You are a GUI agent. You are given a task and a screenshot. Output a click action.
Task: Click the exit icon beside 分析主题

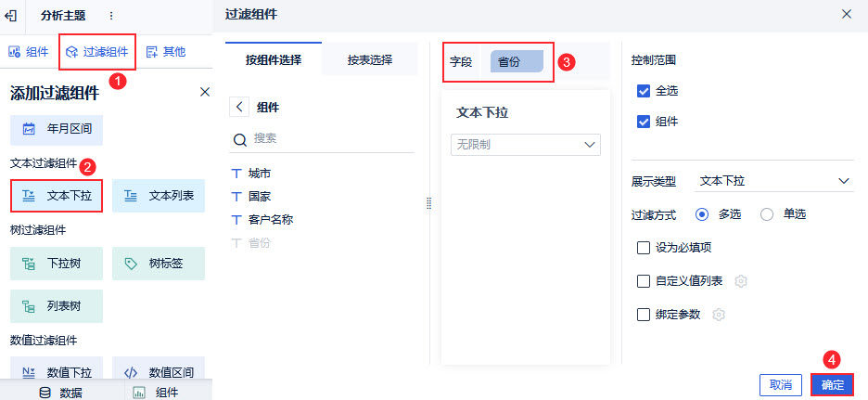10,16
